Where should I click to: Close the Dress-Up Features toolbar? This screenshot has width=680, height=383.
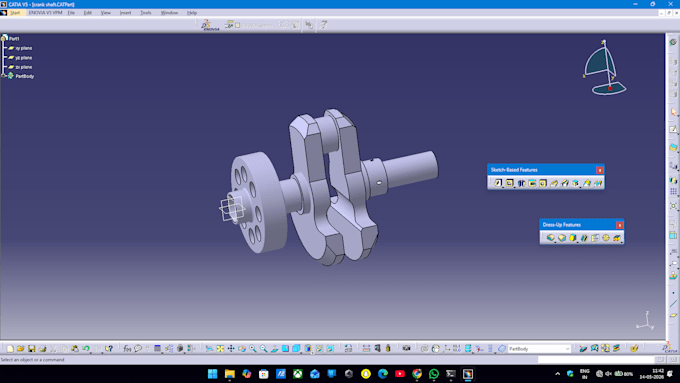[620, 225]
